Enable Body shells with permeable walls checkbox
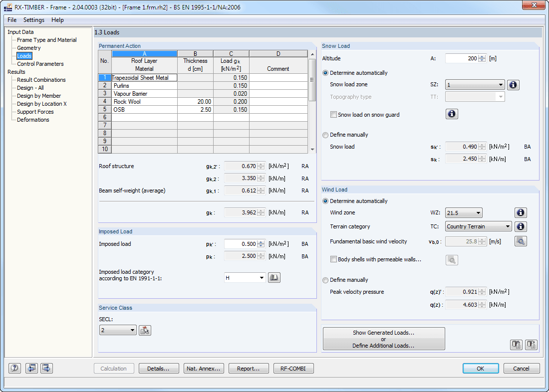Image resolution: width=549 pixels, height=392 pixels. click(334, 259)
